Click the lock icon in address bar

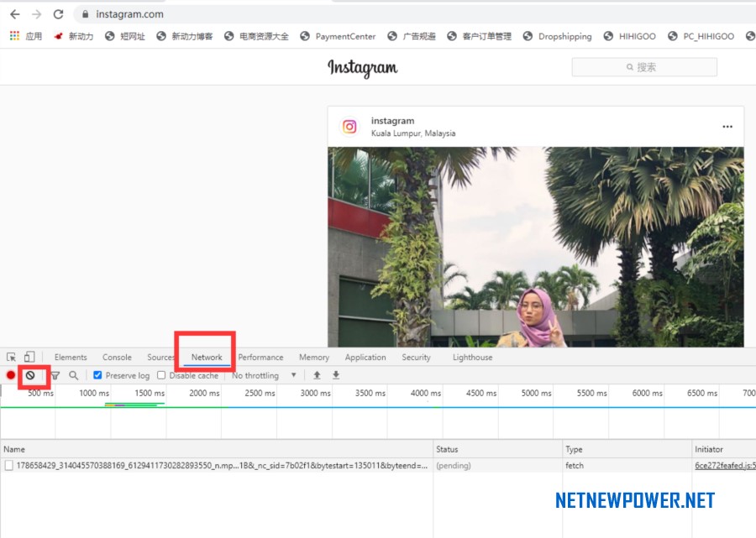pos(86,14)
